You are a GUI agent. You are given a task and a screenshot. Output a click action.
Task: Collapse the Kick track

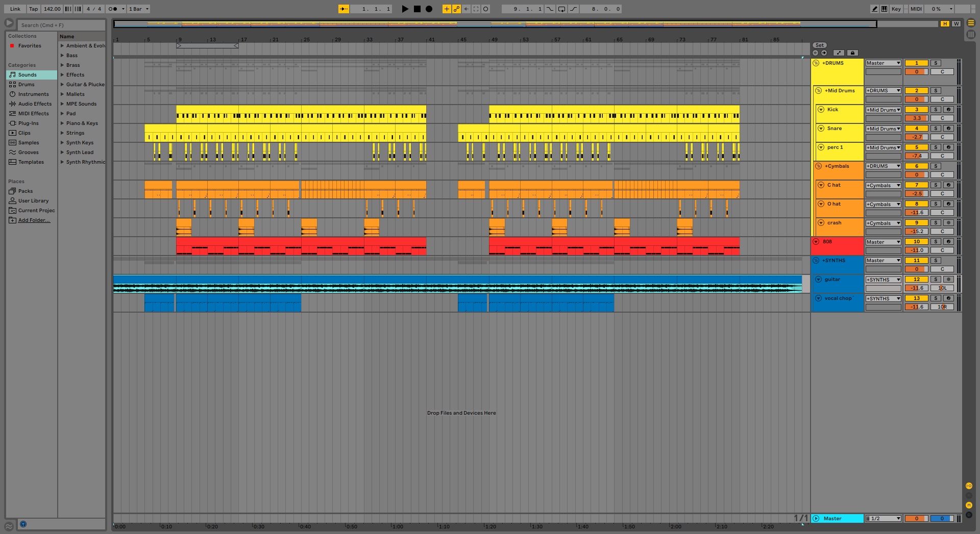[x=821, y=110]
